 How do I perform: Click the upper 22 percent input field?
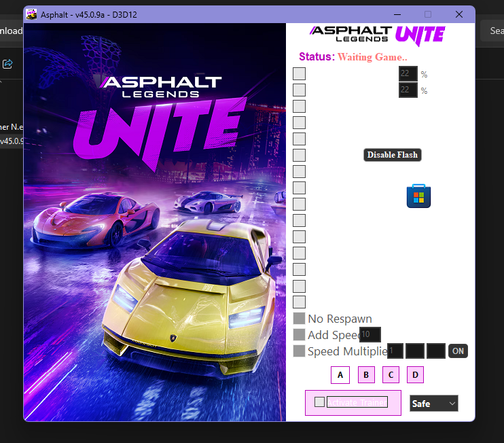(408, 73)
